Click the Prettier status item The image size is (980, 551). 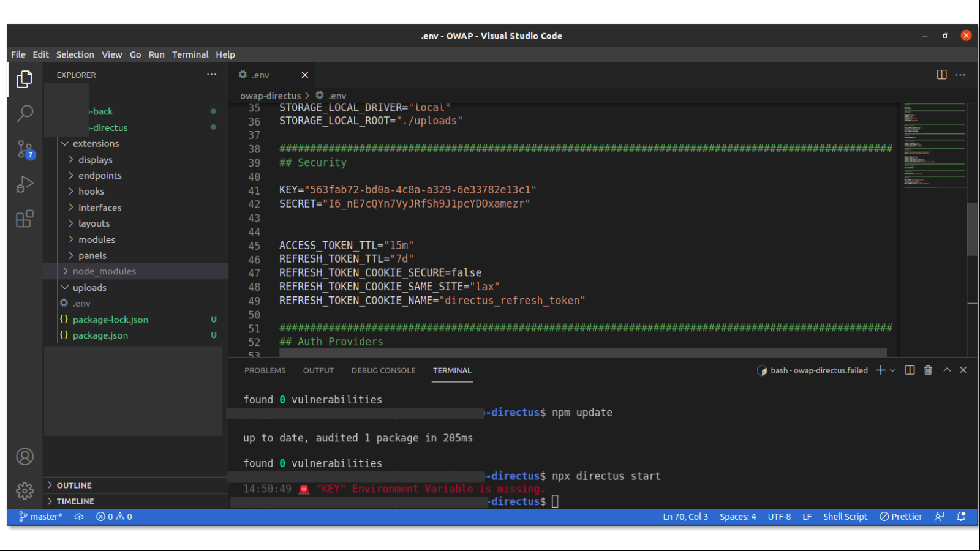tap(901, 517)
